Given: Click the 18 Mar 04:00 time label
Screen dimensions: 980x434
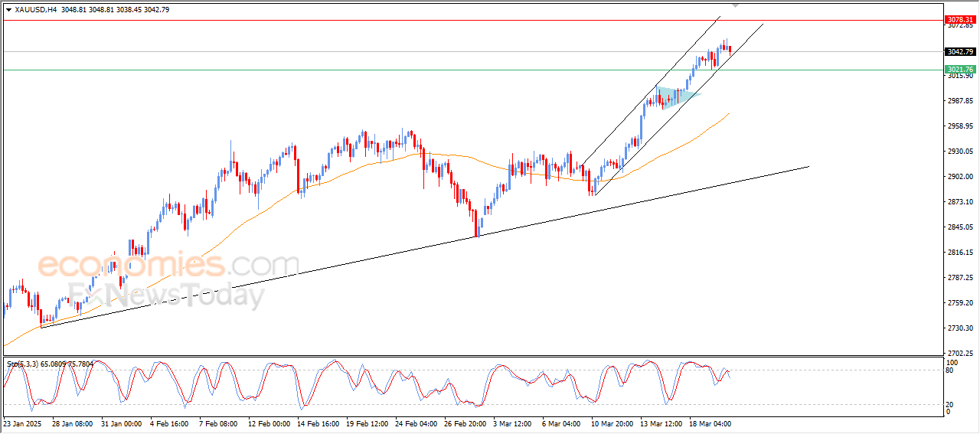Looking at the screenshot, I should [x=710, y=423].
